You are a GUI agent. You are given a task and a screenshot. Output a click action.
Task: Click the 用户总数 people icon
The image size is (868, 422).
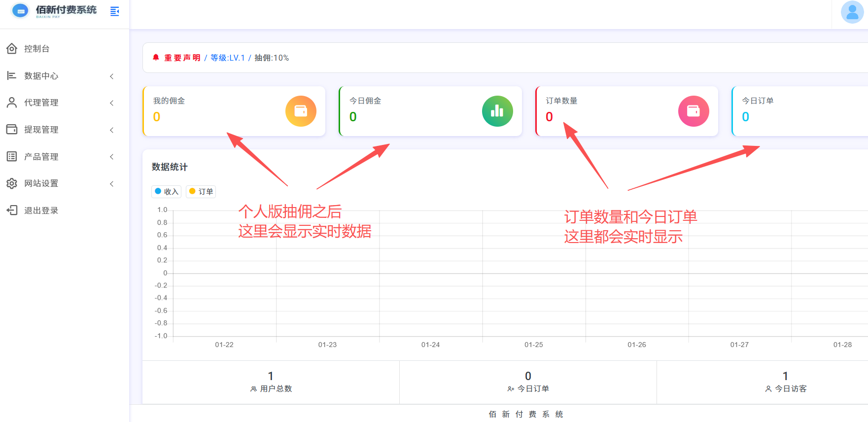[x=254, y=389]
